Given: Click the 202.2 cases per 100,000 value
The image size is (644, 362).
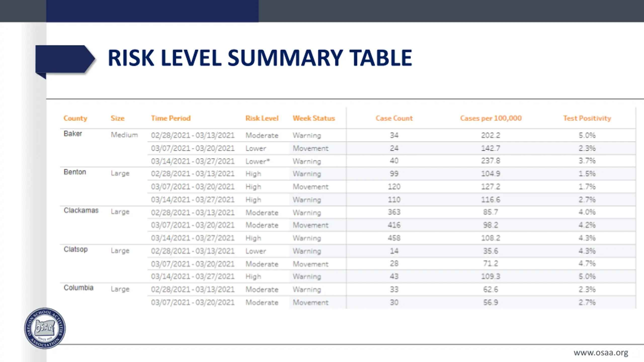Looking at the screenshot, I should click(x=491, y=135).
